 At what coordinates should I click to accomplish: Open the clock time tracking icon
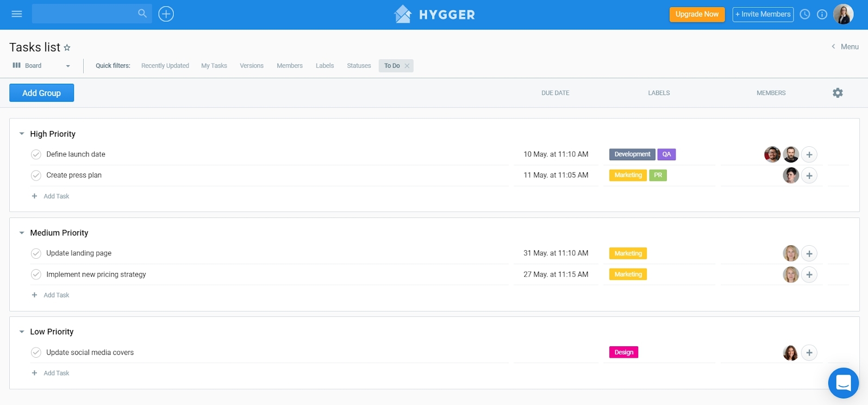(x=805, y=15)
